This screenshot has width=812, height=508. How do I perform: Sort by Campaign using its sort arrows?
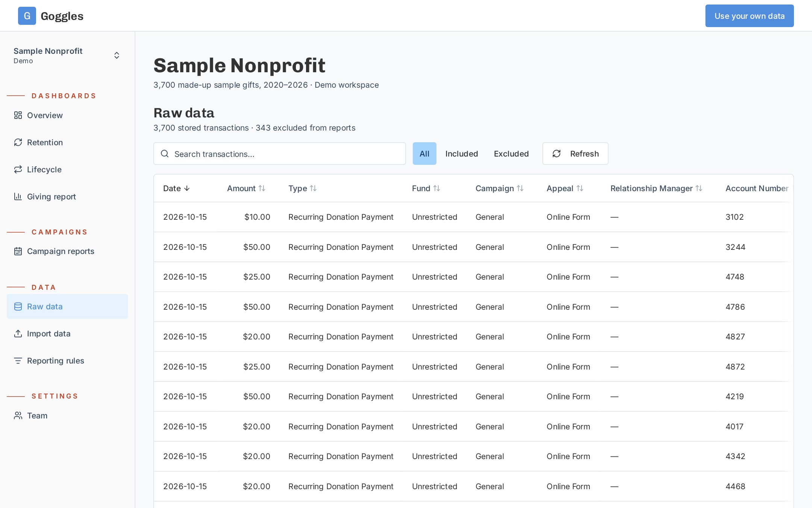pyautogui.click(x=520, y=188)
